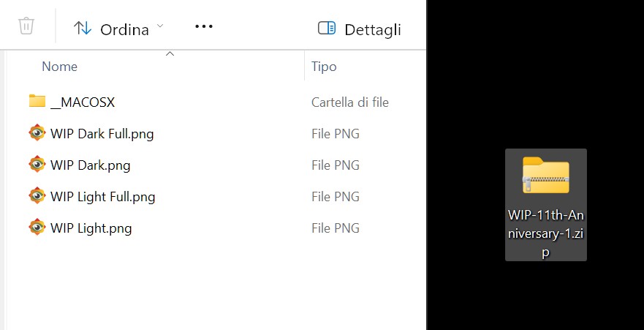Viewport: 644px width, 330px height.
Task: Click the WIP Light.png file icon
Action: (37, 228)
